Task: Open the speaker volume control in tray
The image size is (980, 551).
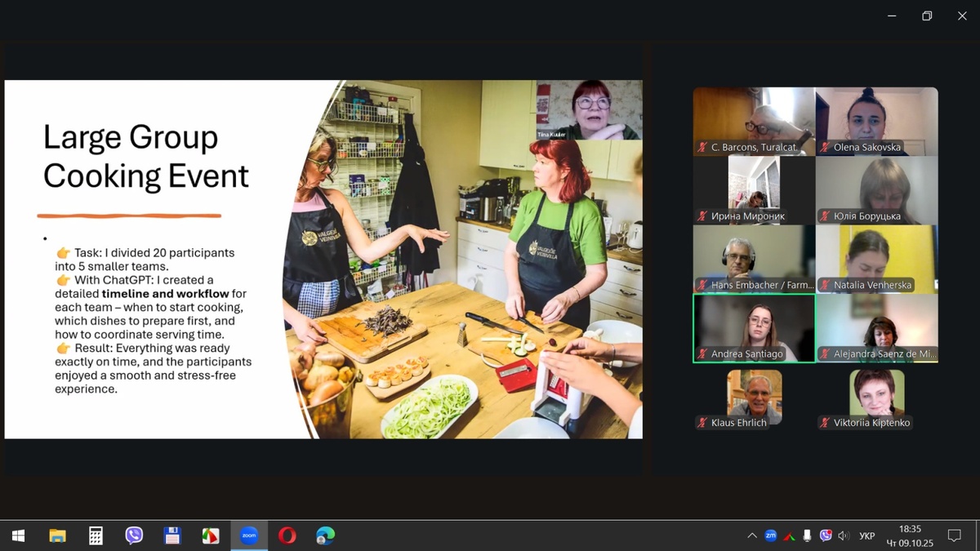Action: tap(844, 535)
